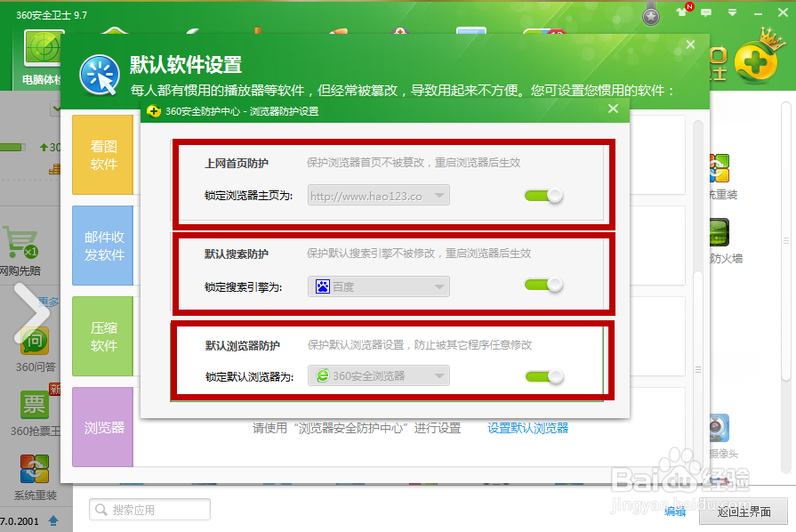Toggle the 默认浏览器防护 default browser lock switch
The width and height of the screenshot is (796, 532).
click(544, 376)
